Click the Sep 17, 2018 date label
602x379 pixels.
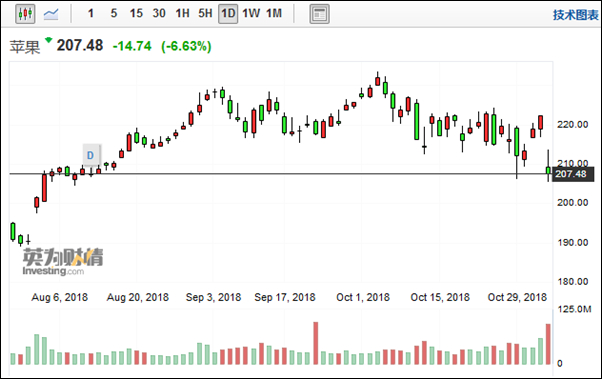pyautogui.click(x=284, y=297)
